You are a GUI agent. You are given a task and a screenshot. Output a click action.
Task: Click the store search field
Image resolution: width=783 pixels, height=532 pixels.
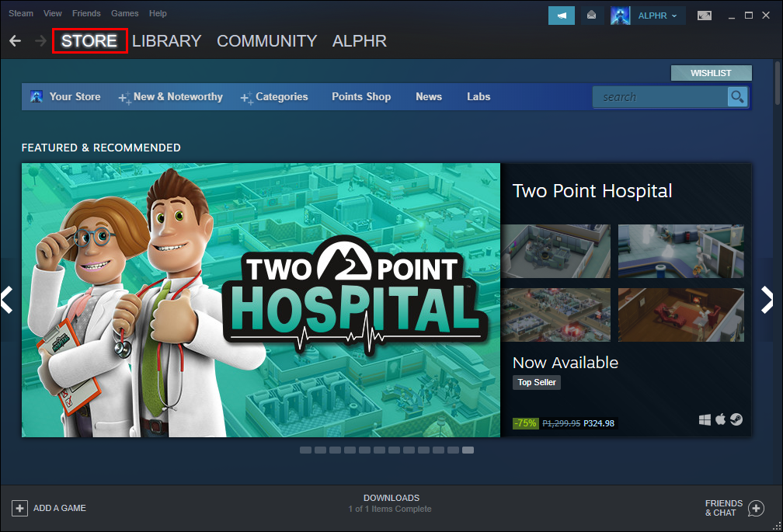660,97
